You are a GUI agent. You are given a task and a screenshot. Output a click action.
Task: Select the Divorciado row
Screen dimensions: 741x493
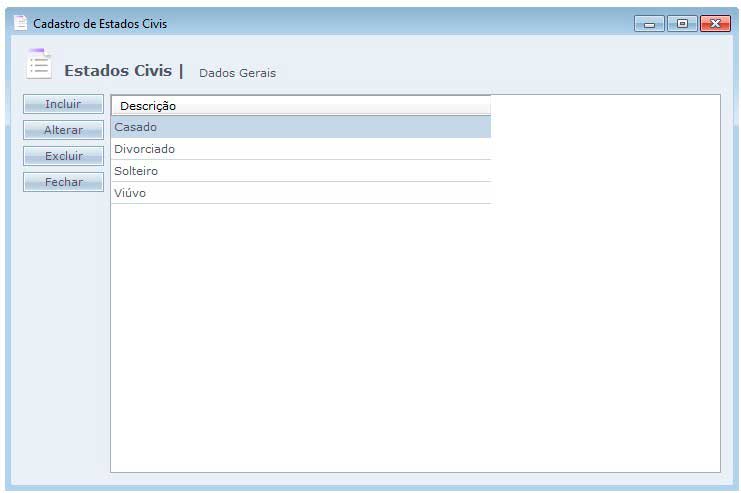(300, 149)
